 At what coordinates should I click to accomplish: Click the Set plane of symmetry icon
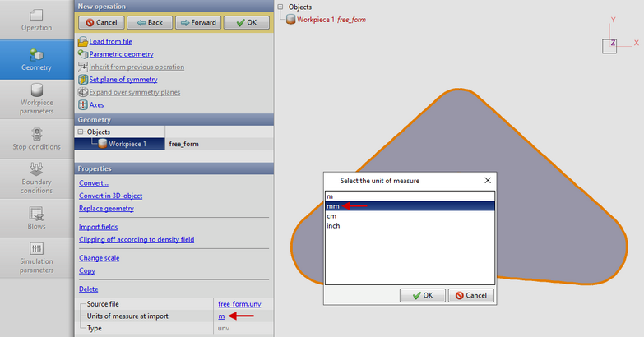point(82,80)
